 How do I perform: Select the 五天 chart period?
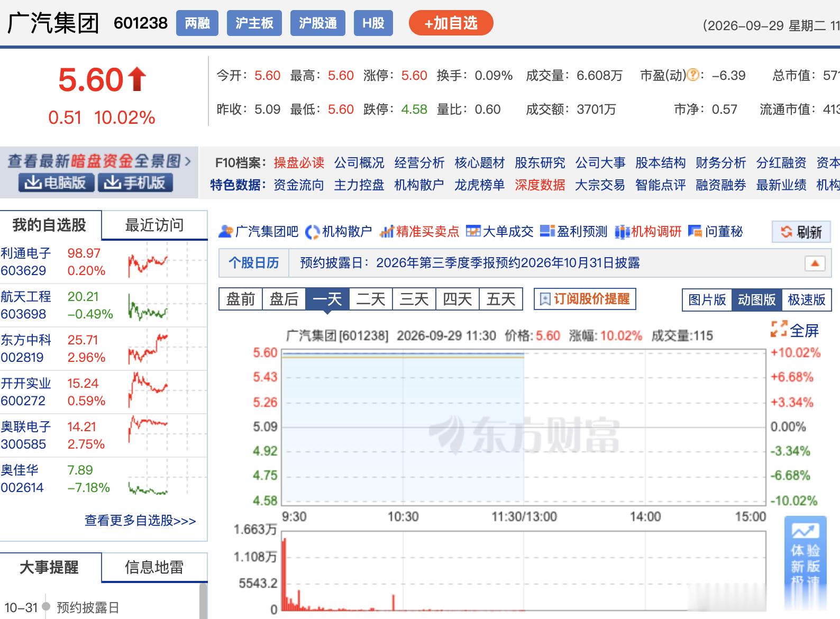point(501,299)
